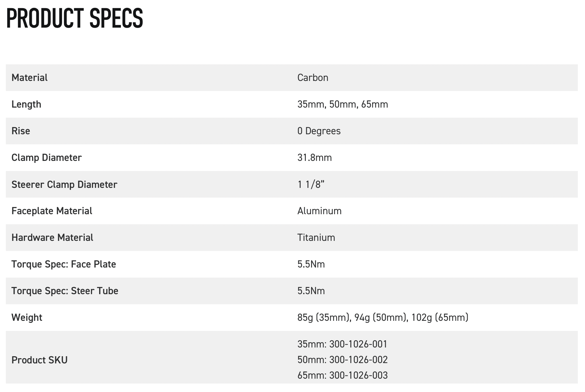Click the 5.5Nm value for Steer Tube
This screenshot has height=392, width=585.
[x=311, y=291]
